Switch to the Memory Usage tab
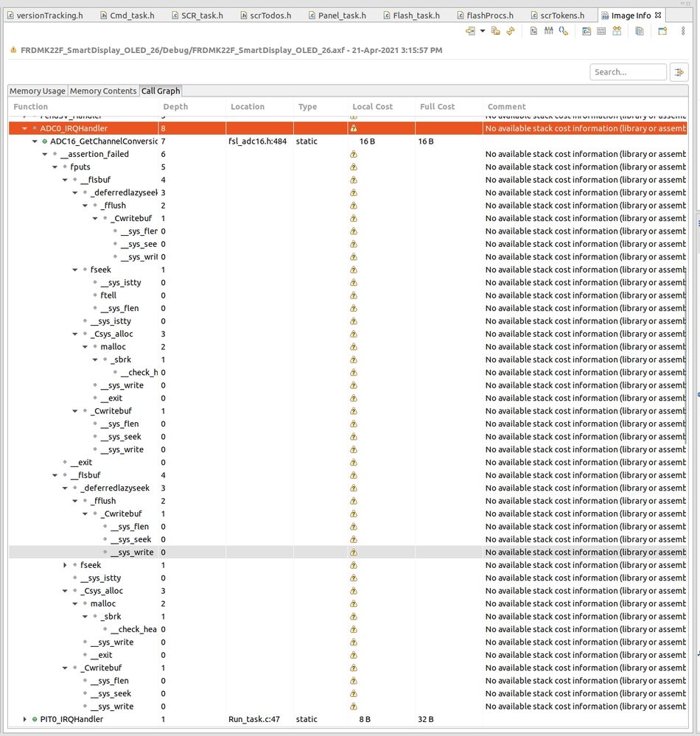 pyautogui.click(x=37, y=91)
